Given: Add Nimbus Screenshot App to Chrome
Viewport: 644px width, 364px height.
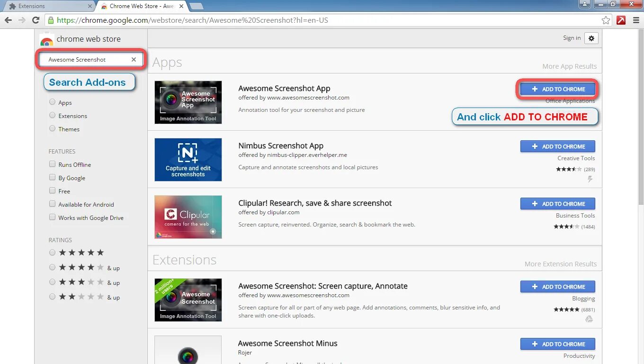Looking at the screenshot, I should click(558, 146).
